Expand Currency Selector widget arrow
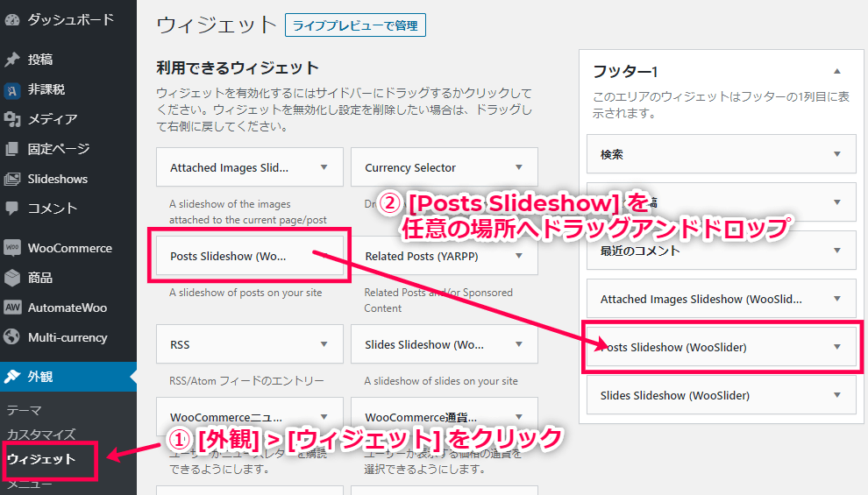Viewport: 868px width, 495px height. pyautogui.click(x=519, y=167)
